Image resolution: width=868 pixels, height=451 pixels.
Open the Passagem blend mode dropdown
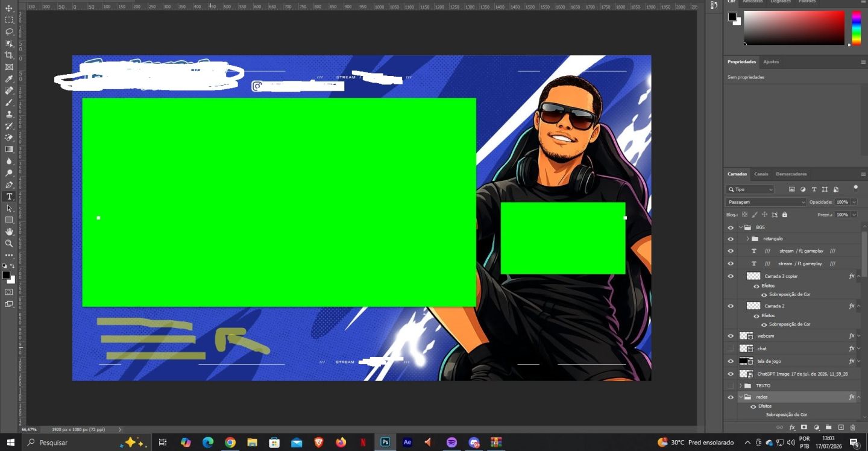(x=766, y=202)
